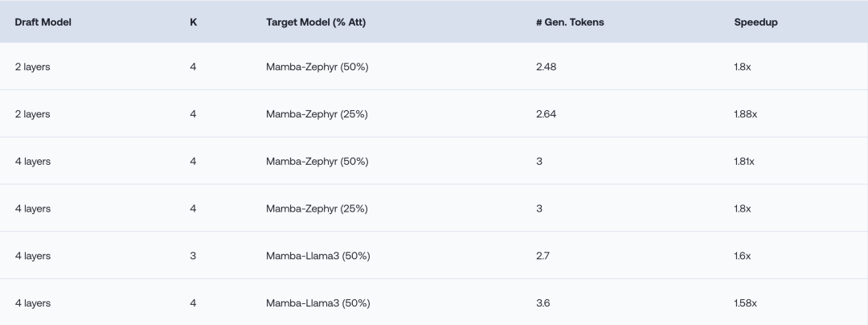
Task: Click the 2.64 generated tokens value
Action: tap(546, 114)
